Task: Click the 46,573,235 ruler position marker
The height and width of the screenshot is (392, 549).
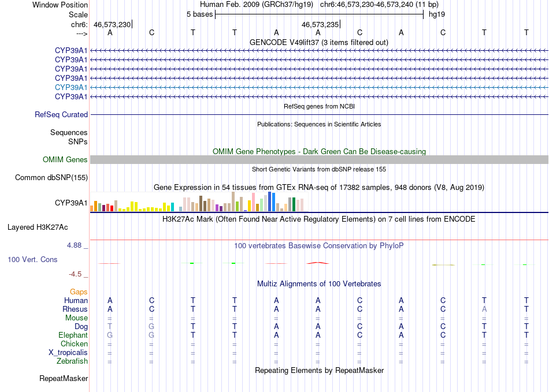Action: point(320,24)
